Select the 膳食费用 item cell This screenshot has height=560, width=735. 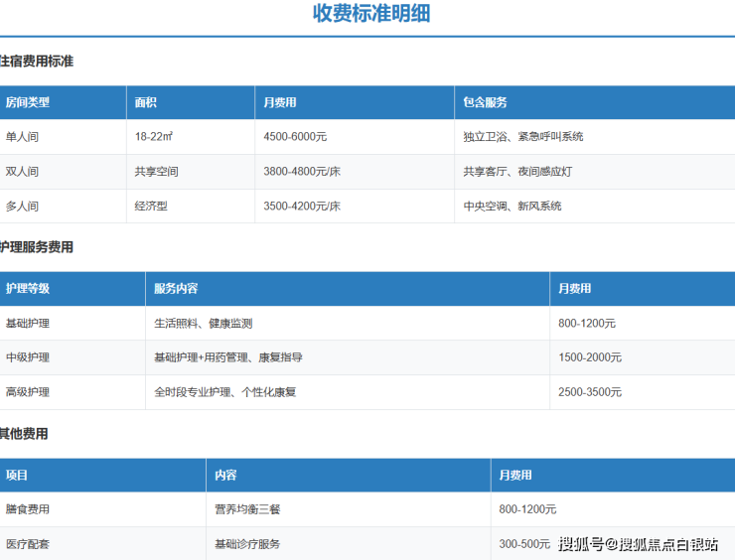pyautogui.click(x=28, y=509)
